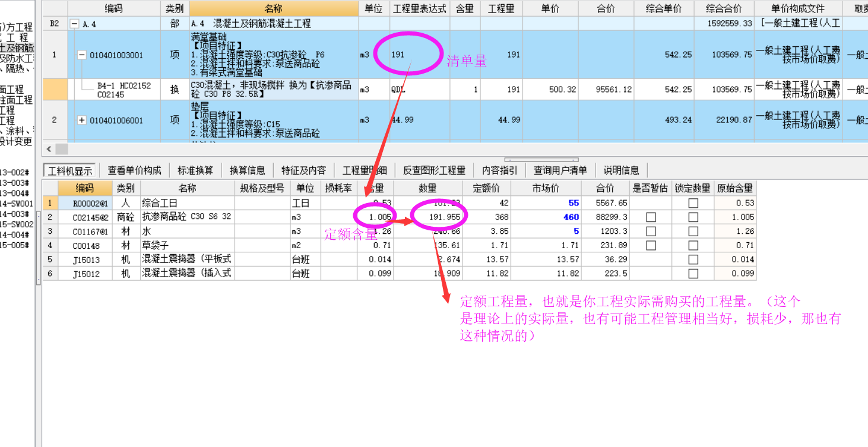Screen dimensions: 868x447
Task: Select machine code J15013
Action: (x=85, y=259)
